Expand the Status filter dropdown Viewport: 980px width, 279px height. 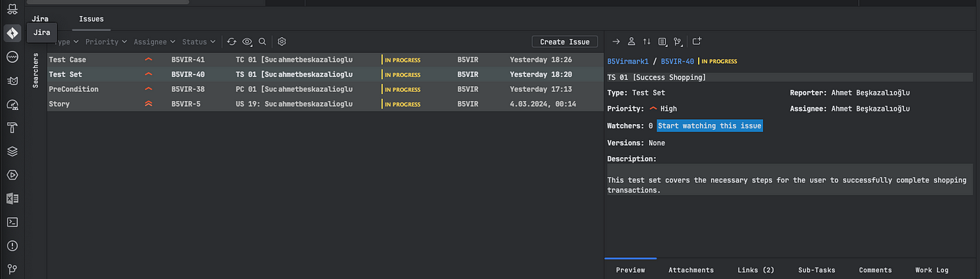point(199,42)
